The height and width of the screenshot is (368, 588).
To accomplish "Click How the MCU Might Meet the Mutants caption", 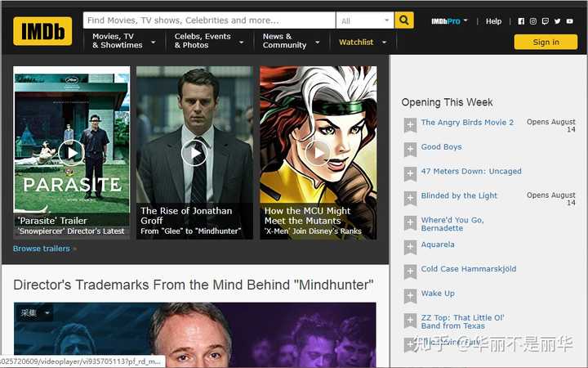I will click(307, 216).
